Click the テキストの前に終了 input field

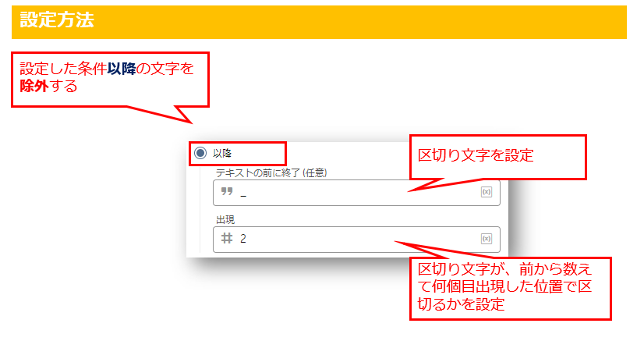pos(356,192)
